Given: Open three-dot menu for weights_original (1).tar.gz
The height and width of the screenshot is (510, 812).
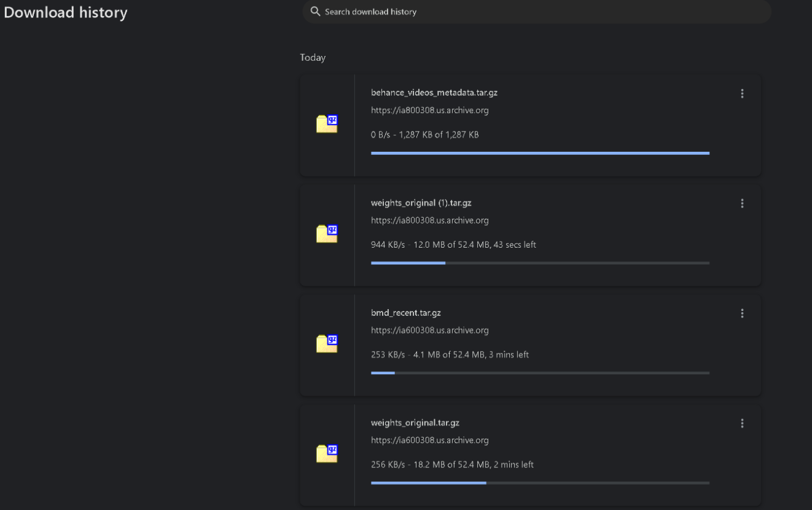Looking at the screenshot, I should coord(742,203).
